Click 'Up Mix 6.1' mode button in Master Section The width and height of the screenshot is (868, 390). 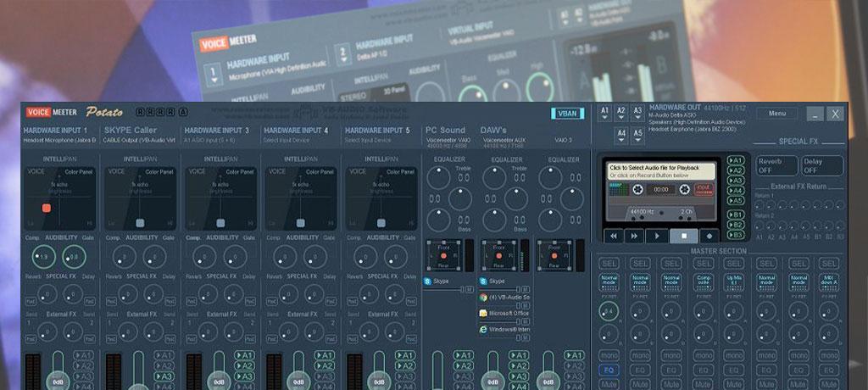pos(735,282)
